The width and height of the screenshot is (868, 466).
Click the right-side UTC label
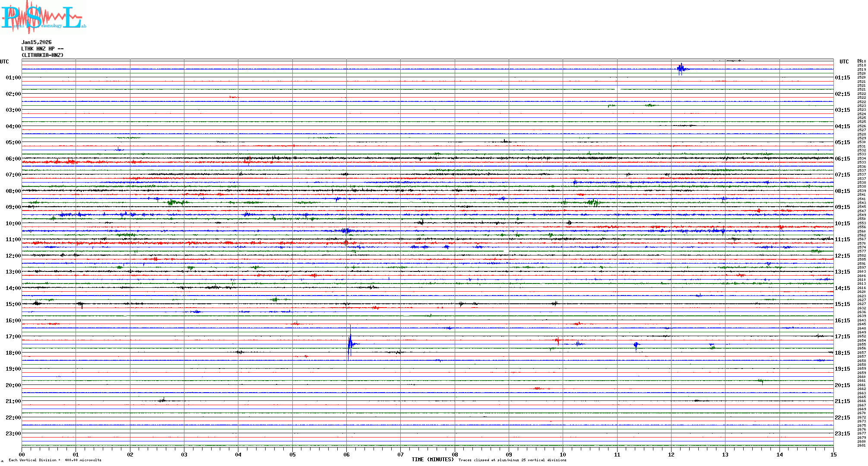(x=844, y=62)
